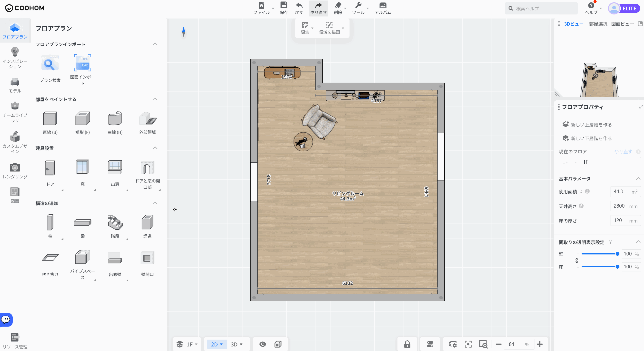Click the area zoom magnifier icon

(x=483, y=344)
